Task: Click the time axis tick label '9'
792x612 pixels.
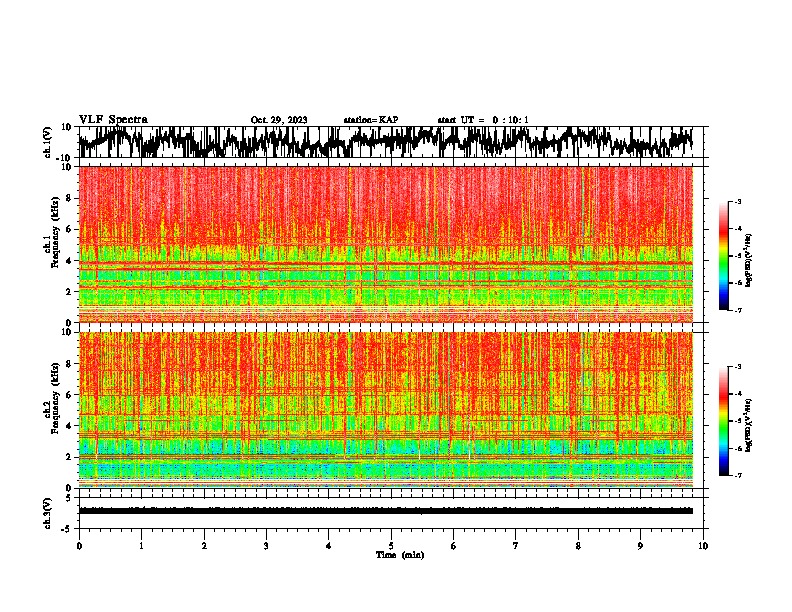Action: 640,545
